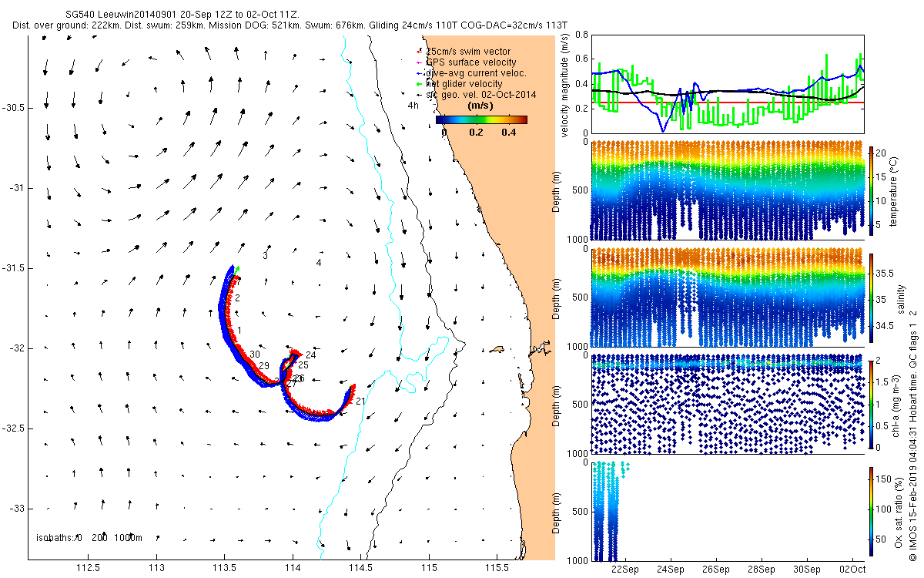The height and width of the screenshot is (578, 924).
Task: Click the 22Sep date tick label
Action: [624, 569]
